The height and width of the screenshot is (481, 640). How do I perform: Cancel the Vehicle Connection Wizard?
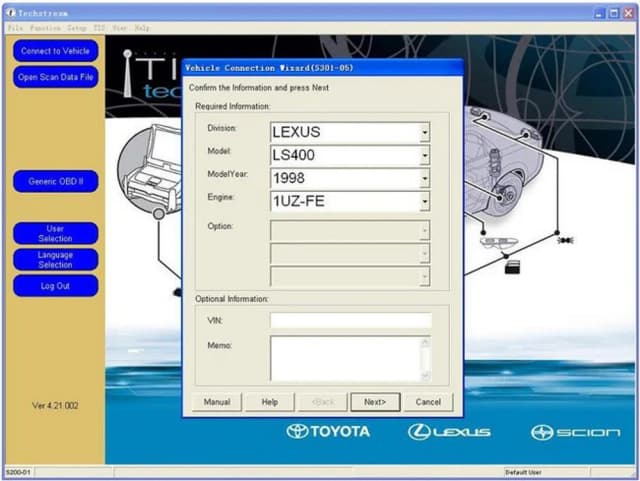click(x=428, y=402)
